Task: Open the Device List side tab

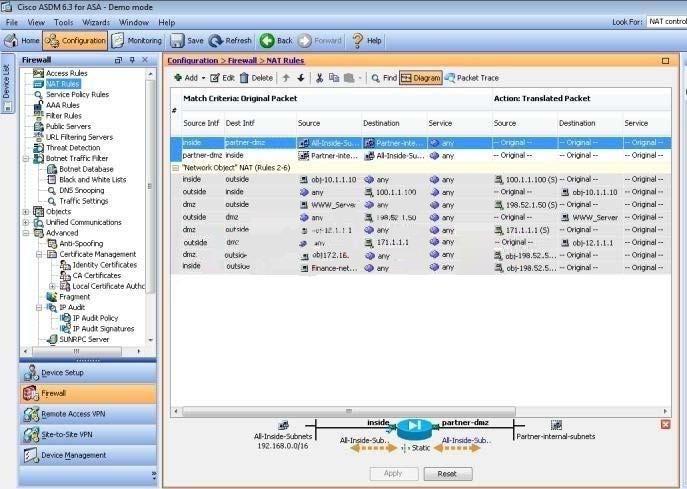Action: (7, 83)
